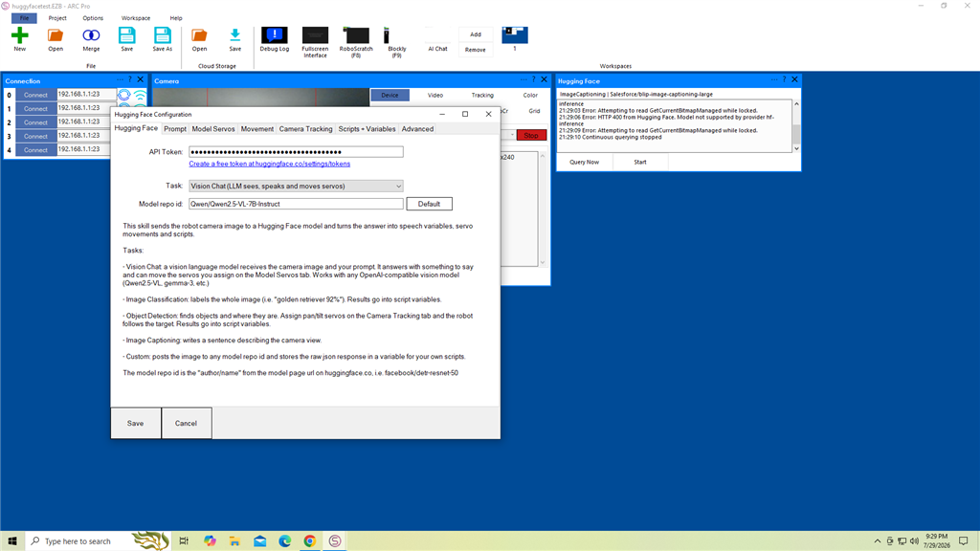Click the WiFi scan icon on connection 0
980x551 pixels.
click(141, 95)
